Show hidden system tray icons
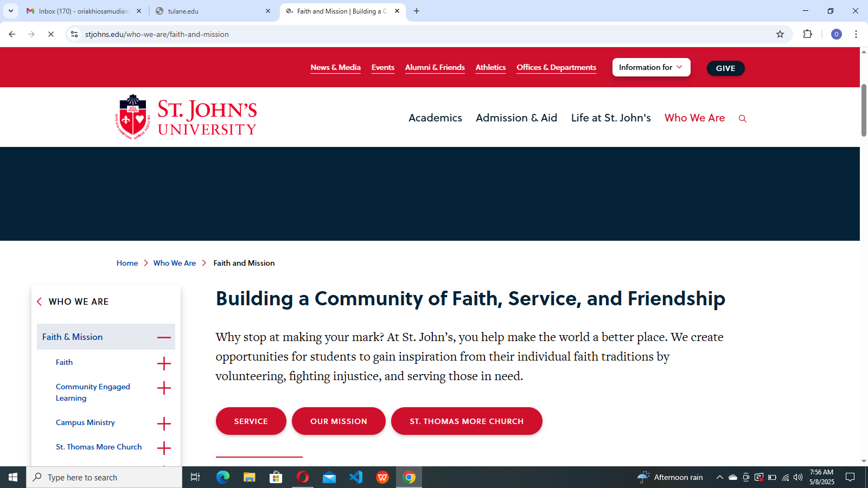Viewport: 868px width, 488px height. (720, 477)
